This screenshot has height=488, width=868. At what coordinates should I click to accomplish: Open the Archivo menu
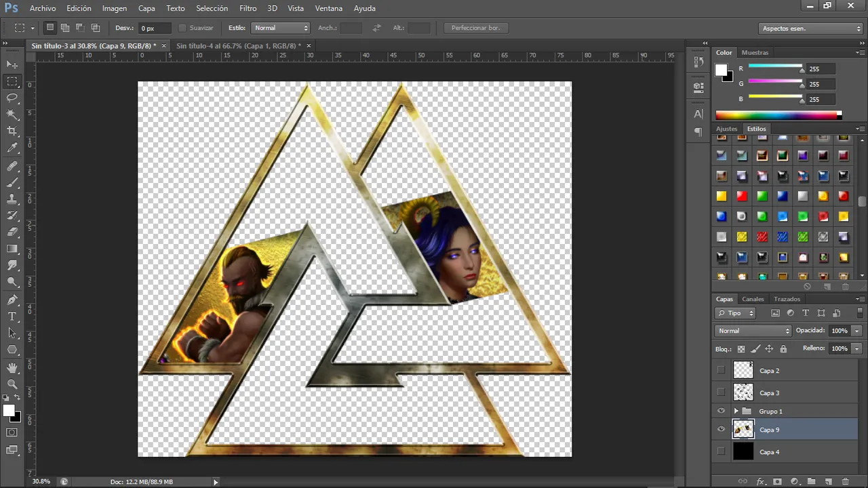coord(43,8)
